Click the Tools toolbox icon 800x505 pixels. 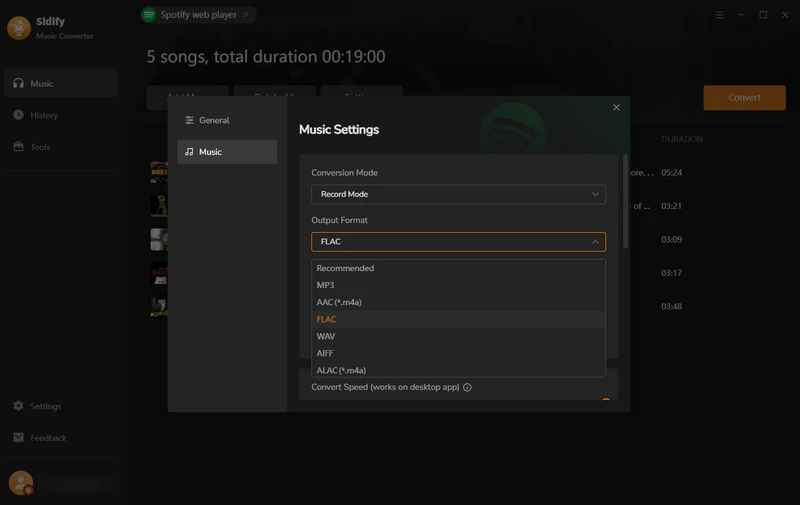pyautogui.click(x=18, y=146)
